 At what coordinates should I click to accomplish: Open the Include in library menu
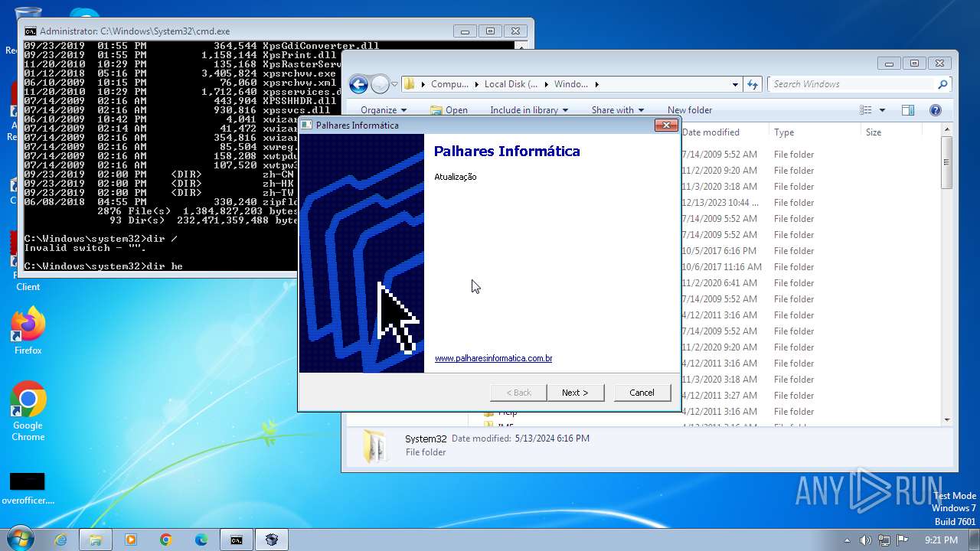(529, 110)
